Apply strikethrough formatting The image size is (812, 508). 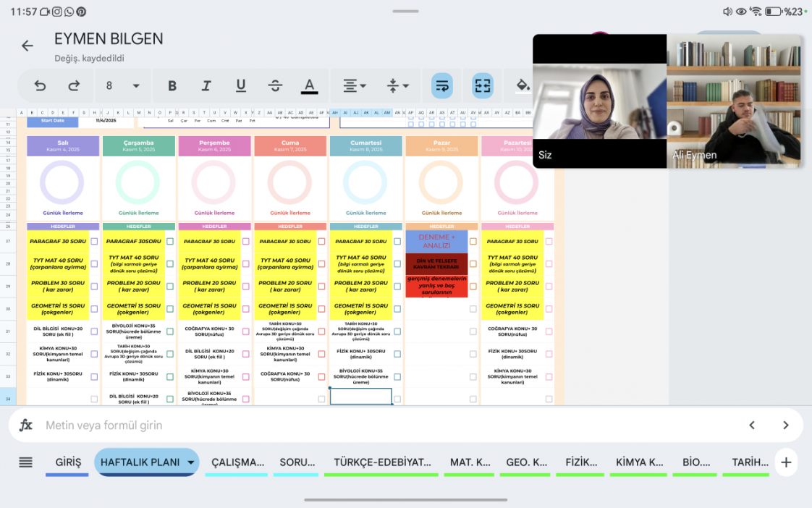pyautogui.click(x=275, y=86)
